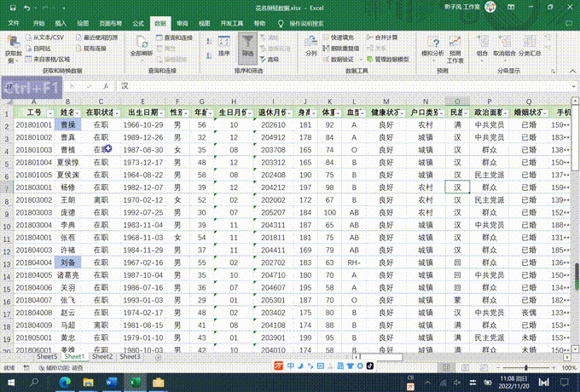Switch to Page Layout view in status bar
This screenshot has width=580, height=392.
point(465,367)
